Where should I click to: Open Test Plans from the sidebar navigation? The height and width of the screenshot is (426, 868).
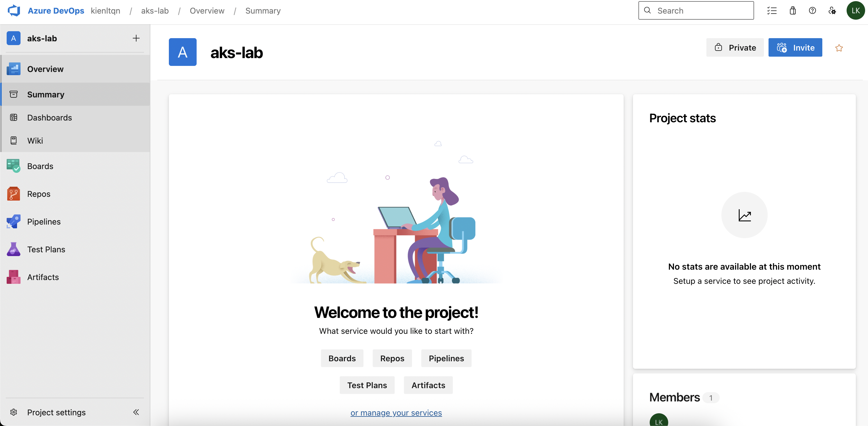(75, 249)
